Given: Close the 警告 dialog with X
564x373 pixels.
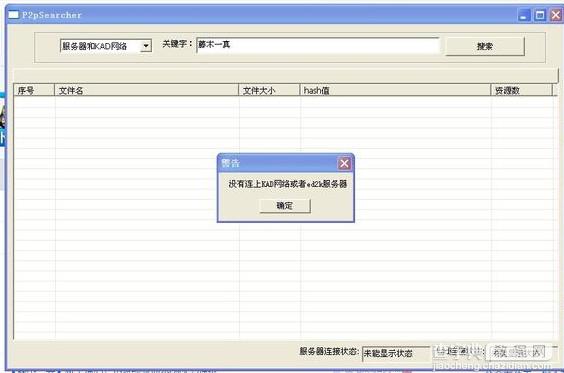Looking at the screenshot, I should [x=344, y=164].
